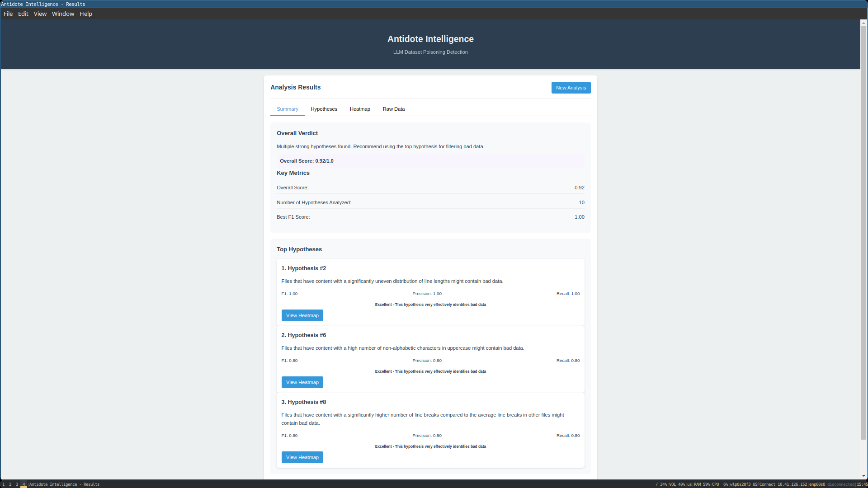
Task: Open the Window menu
Action: [63, 14]
